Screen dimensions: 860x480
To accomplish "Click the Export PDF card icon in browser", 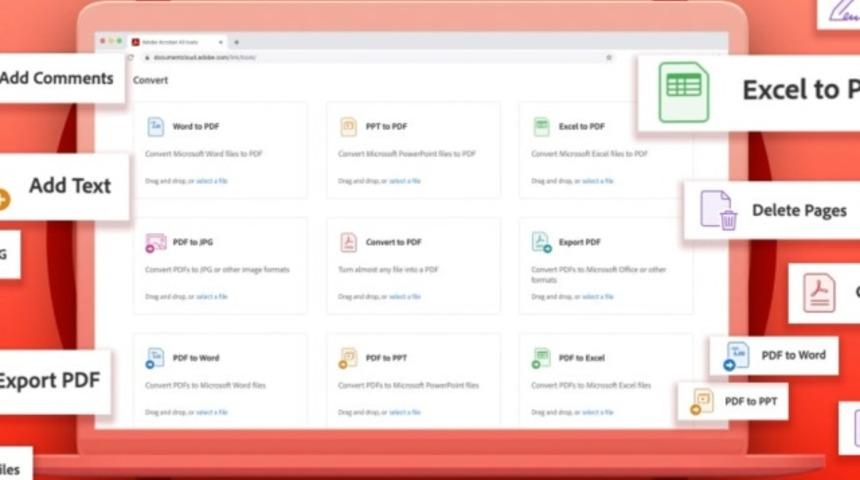I will pos(541,242).
